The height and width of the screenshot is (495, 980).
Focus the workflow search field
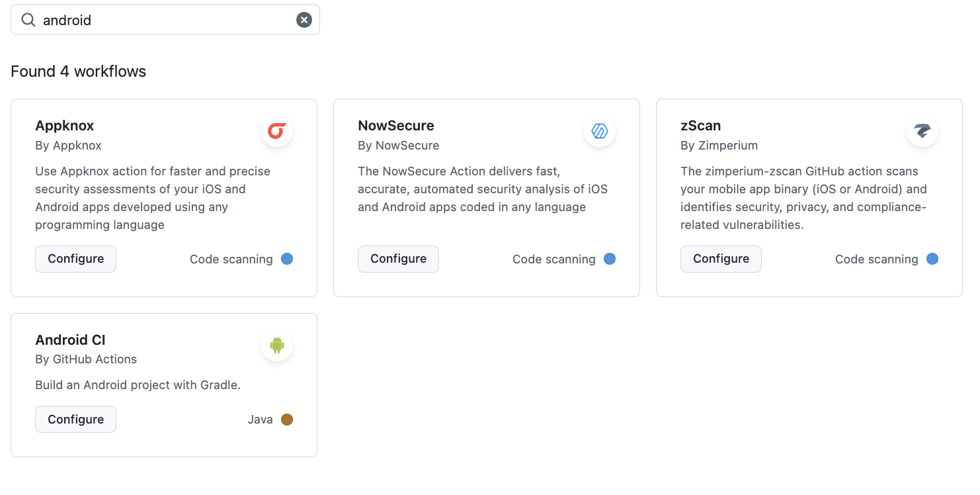tap(165, 20)
